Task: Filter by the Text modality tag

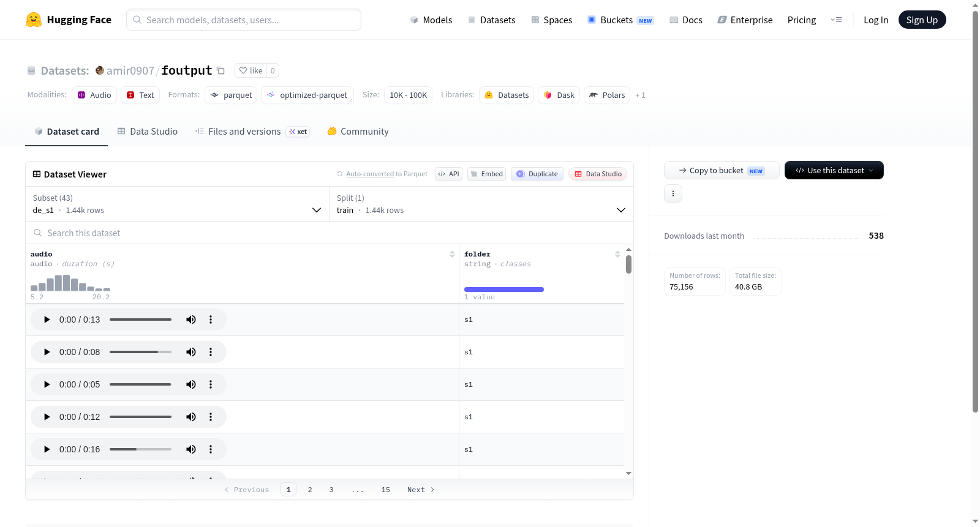Action: click(x=140, y=95)
